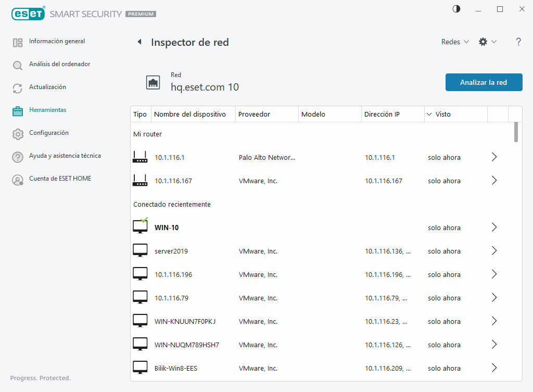The height and width of the screenshot is (392, 533).
Task: Open the gear settings dropdown
Action: pos(487,42)
